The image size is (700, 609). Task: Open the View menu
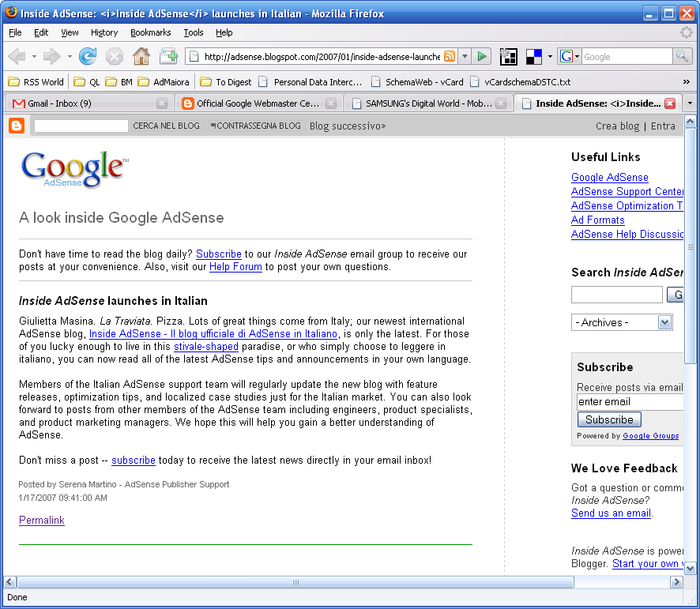tap(70, 32)
